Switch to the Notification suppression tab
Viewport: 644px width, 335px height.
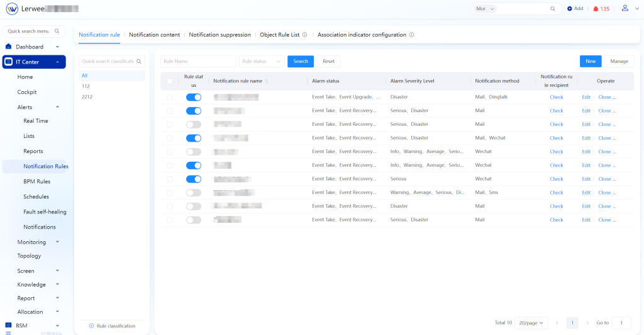219,35
